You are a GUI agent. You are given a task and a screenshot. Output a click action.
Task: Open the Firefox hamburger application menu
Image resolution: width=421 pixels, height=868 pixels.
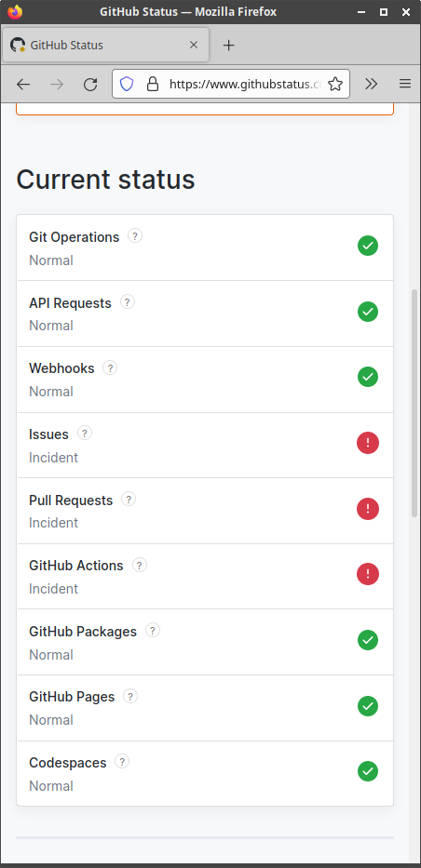(x=405, y=84)
